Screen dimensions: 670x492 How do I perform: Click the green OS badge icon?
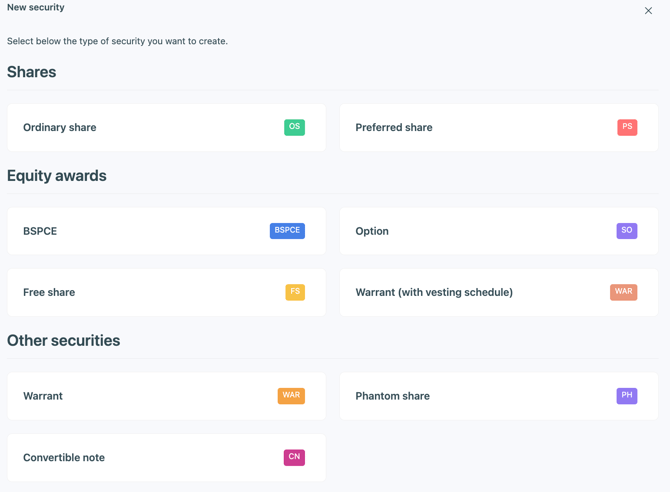click(x=294, y=127)
